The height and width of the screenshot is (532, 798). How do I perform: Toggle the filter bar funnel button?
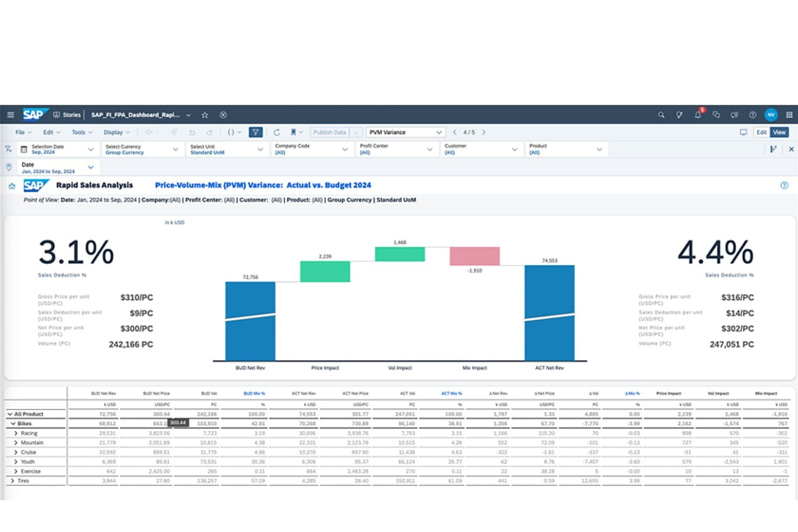[256, 132]
